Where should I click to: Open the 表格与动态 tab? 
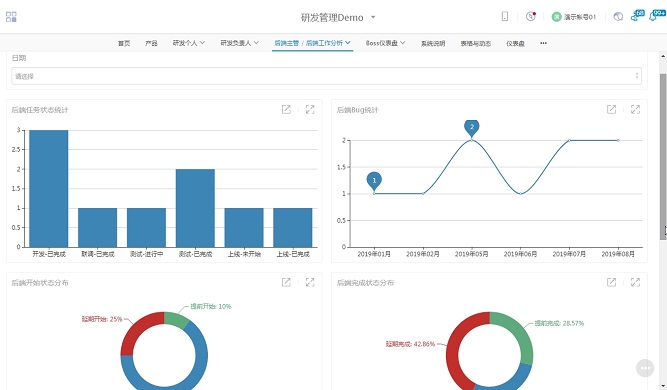coord(476,43)
